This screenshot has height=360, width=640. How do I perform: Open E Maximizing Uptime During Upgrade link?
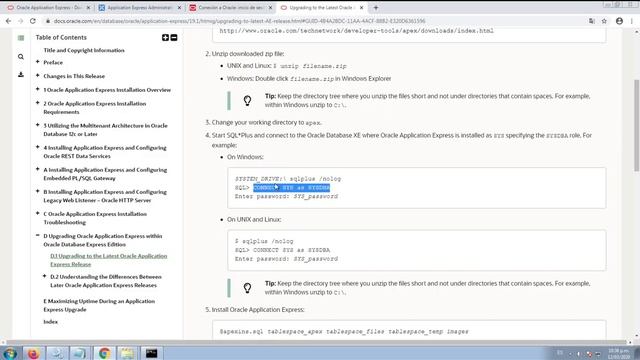pos(99,305)
